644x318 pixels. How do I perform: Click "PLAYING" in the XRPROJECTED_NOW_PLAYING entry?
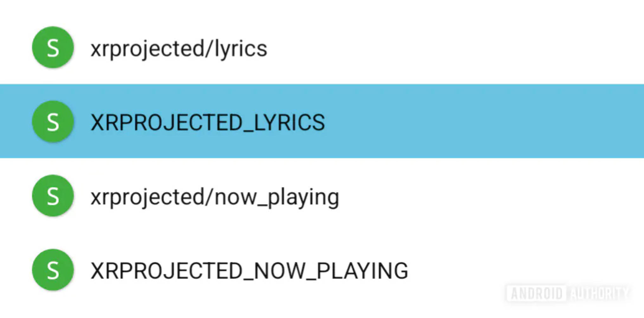(362, 271)
